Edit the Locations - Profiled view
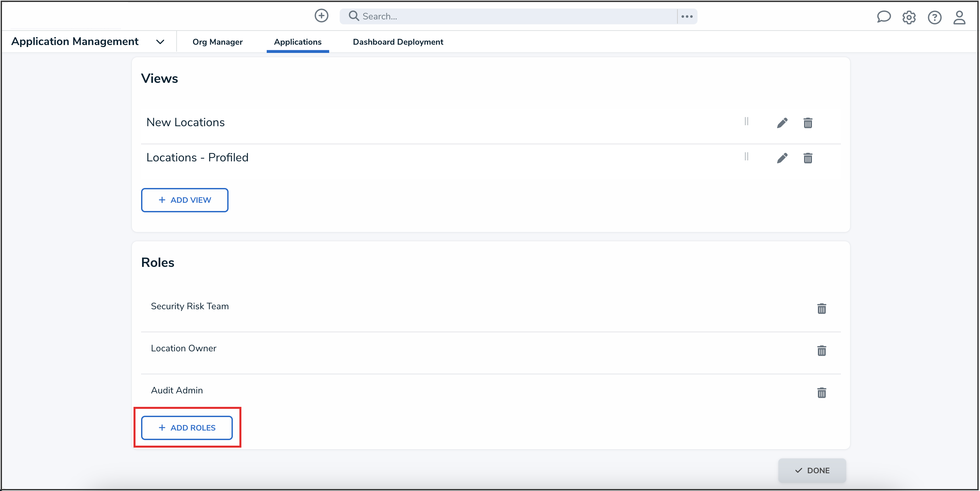This screenshot has width=980, height=491. 782,158
